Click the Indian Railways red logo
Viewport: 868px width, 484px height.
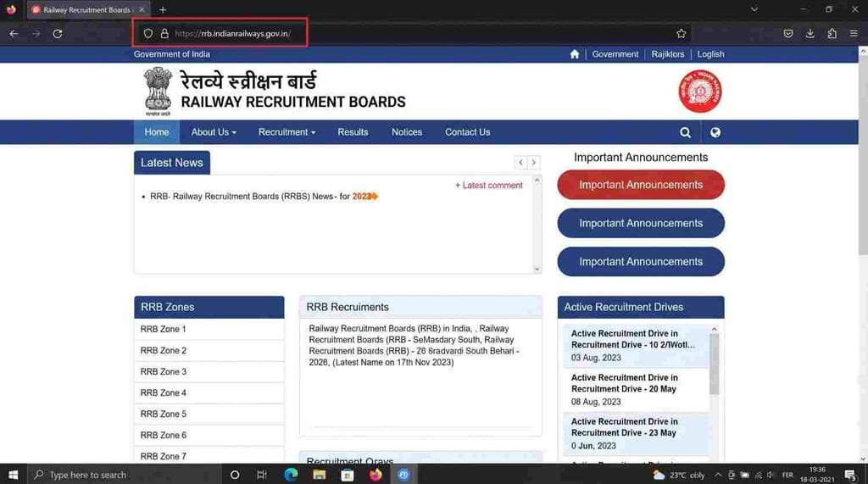(700, 91)
